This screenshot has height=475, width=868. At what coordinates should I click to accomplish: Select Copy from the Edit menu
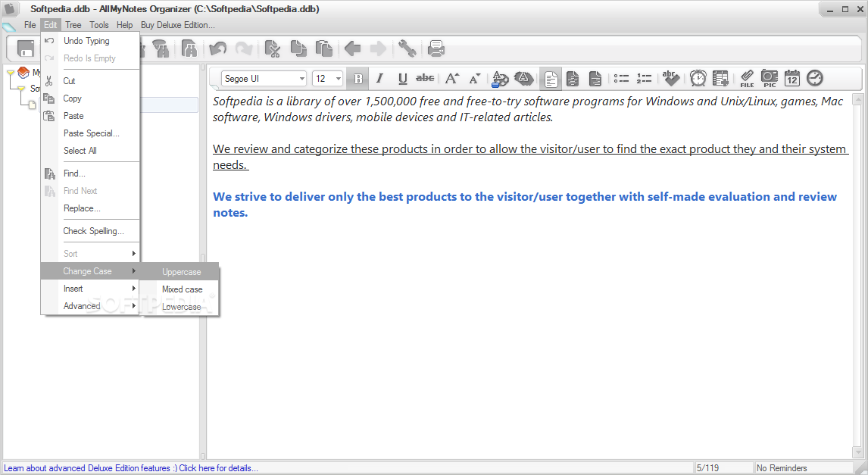[90, 98]
